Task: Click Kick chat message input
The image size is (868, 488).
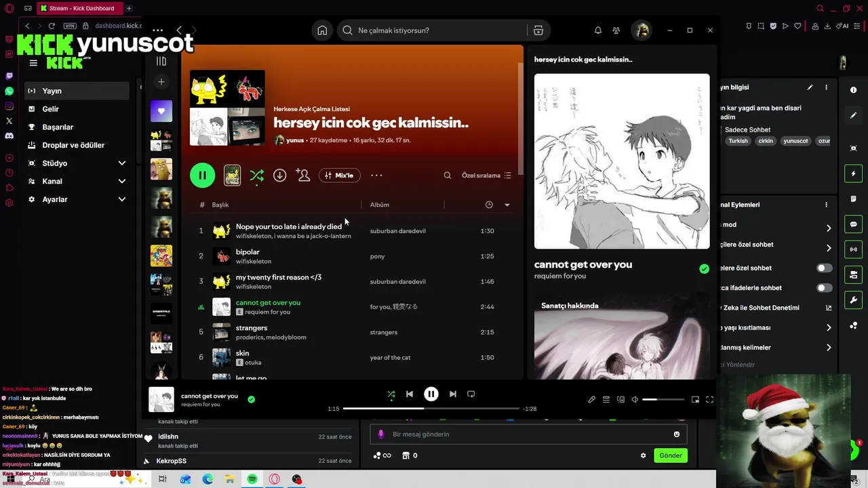Action: click(x=529, y=434)
